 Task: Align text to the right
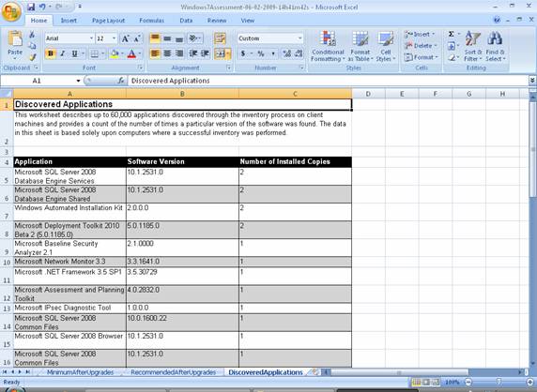point(179,53)
